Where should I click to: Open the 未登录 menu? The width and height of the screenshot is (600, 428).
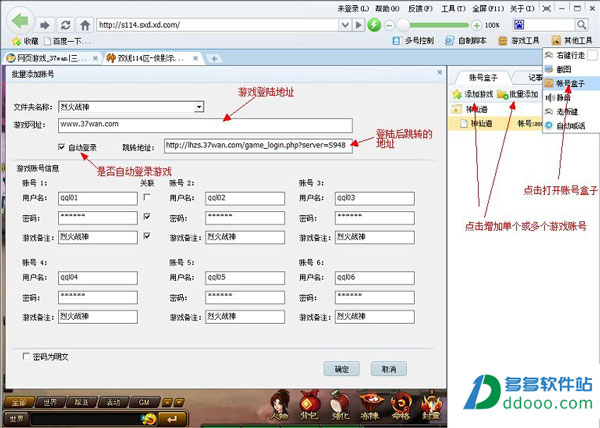(353, 8)
